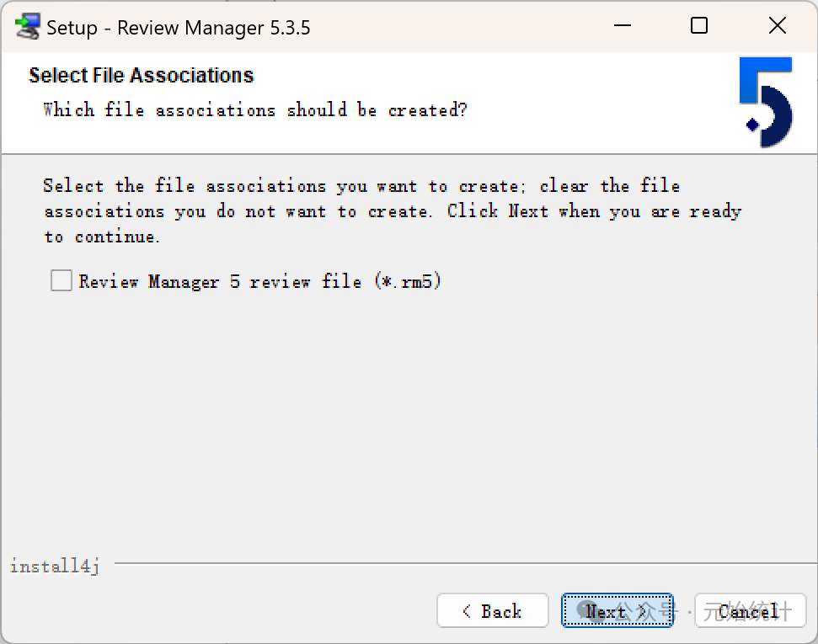This screenshot has width=818, height=644.
Task: Click the "Which file associations should be created?" subtitle
Action: point(254,110)
